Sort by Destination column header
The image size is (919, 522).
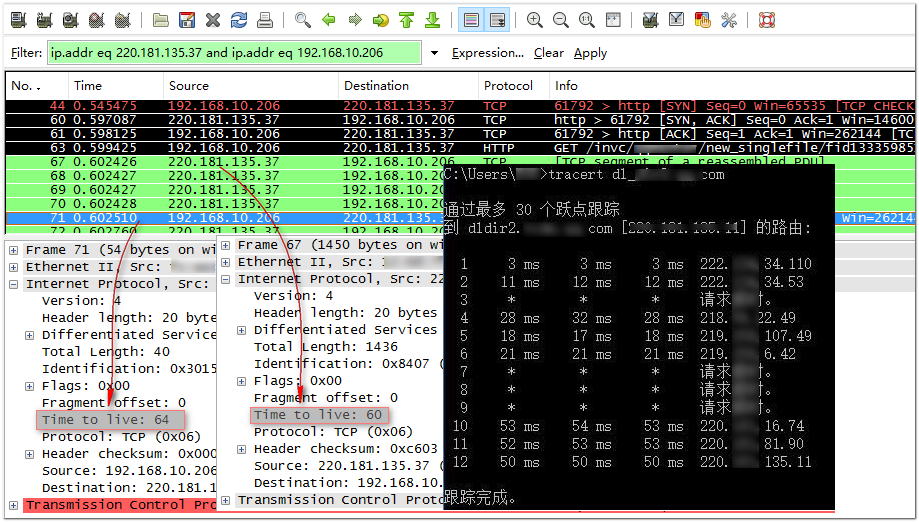[408, 86]
